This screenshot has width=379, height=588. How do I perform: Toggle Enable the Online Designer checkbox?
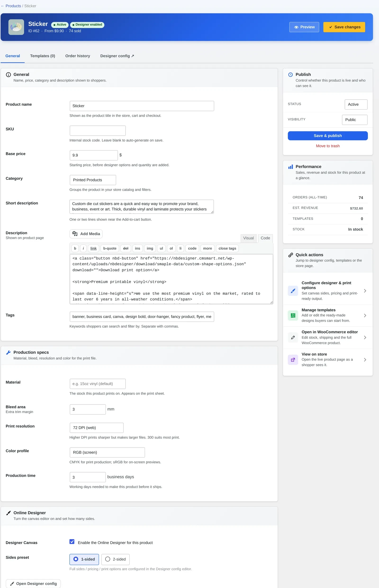click(72, 542)
